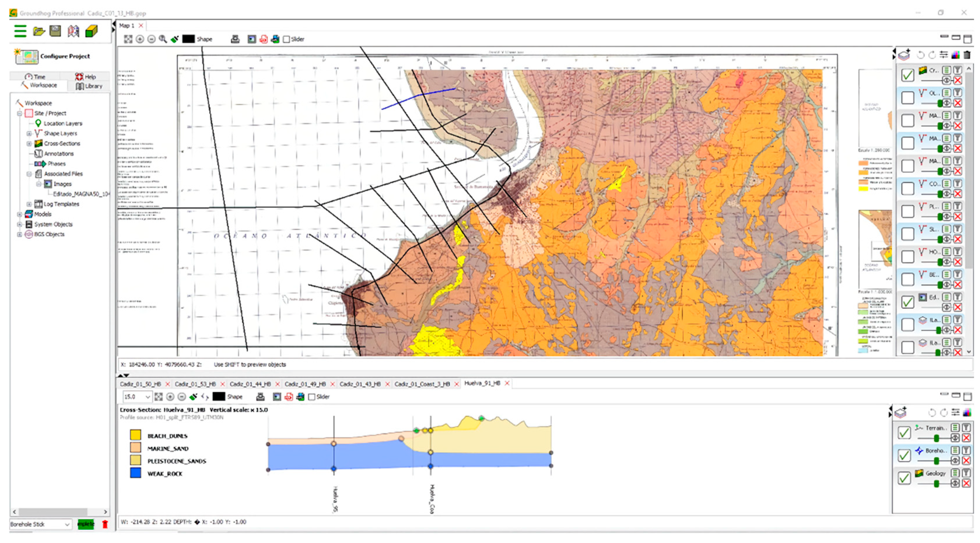Click the print icon in map toolbar
980x543 pixels.
coord(235,39)
